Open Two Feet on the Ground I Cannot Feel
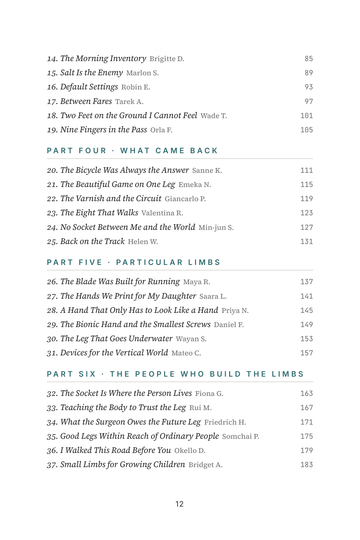 coord(179,115)
